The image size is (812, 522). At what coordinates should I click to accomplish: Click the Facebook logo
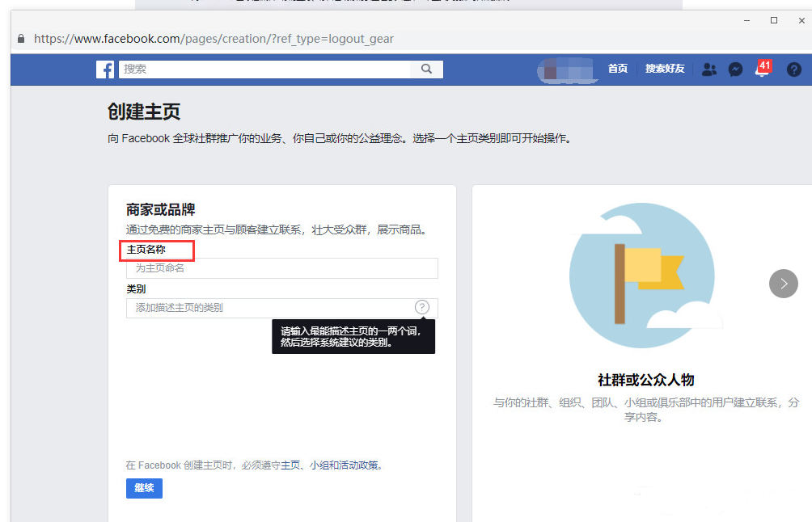point(105,69)
